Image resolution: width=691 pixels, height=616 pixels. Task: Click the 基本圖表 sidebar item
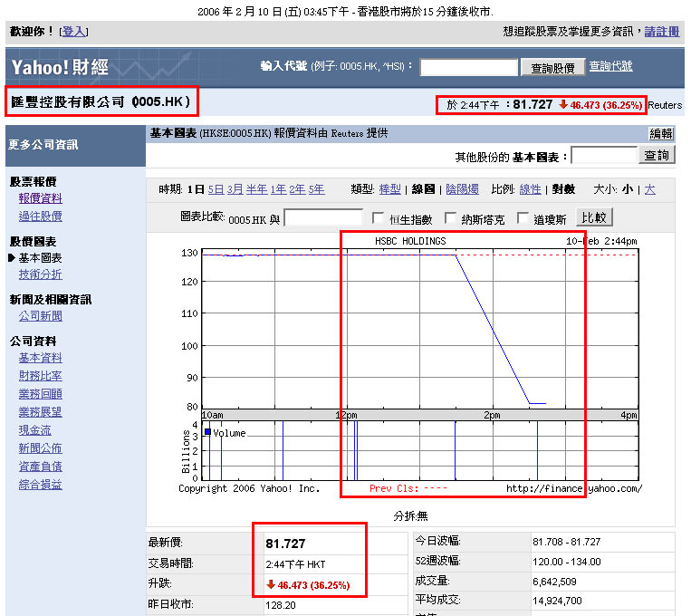pos(40,258)
